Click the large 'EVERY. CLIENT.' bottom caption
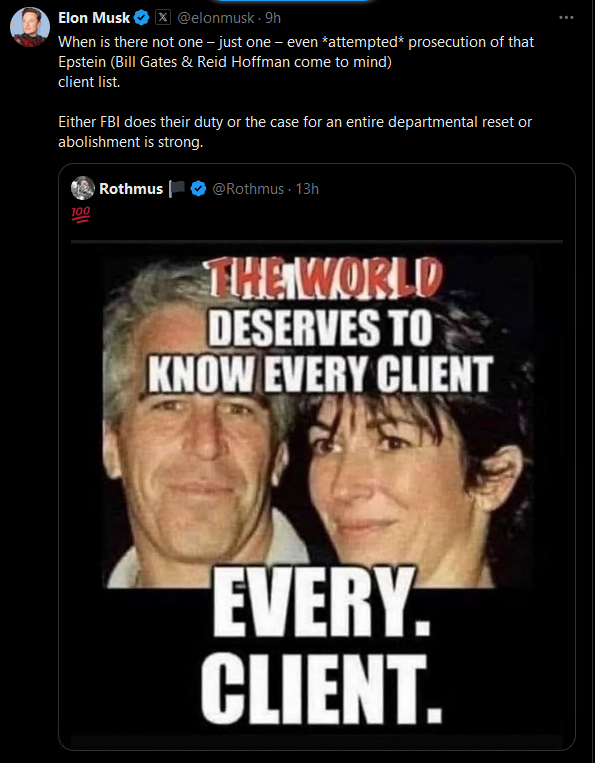 pyautogui.click(x=322, y=648)
